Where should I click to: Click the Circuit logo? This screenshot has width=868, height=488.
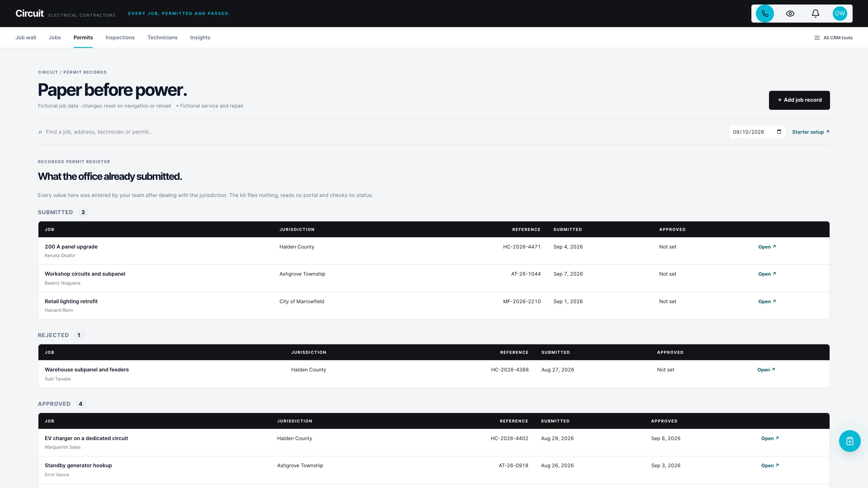pyautogui.click(x=30, y=14)
